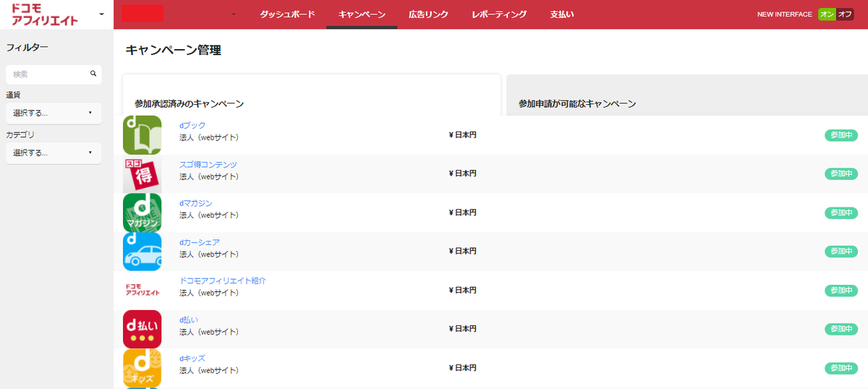868x389 pixels.
Task: Select the 参加承認済みのキャンペーン panel tab
Action: [x=312, y=95]
